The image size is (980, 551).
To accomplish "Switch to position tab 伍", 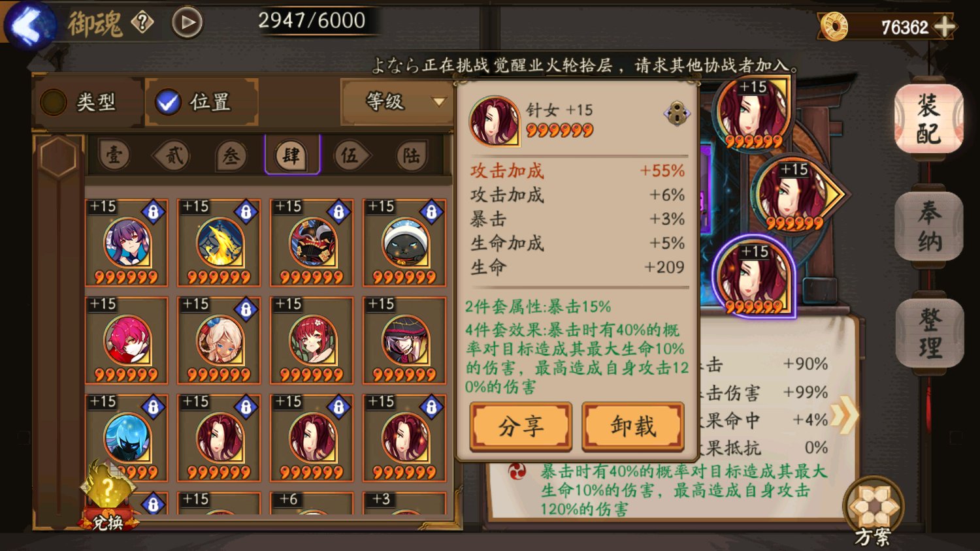I will click(x=350, y=155).
